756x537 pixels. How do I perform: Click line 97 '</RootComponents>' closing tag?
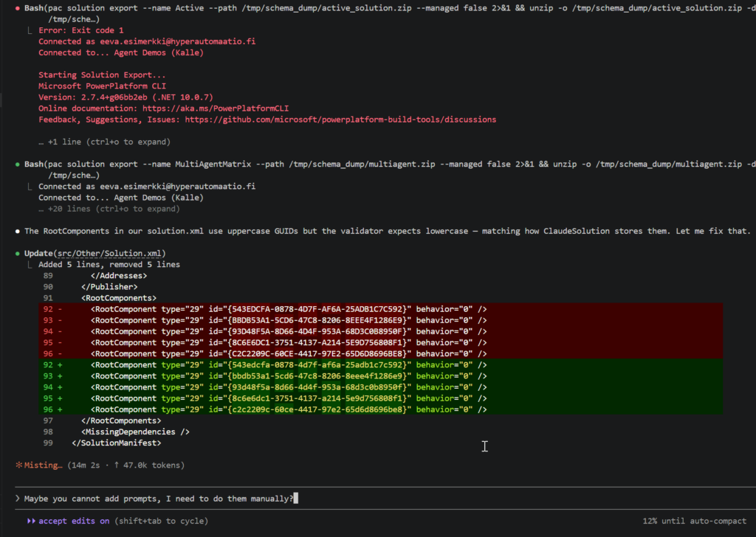tap(121, 421)
